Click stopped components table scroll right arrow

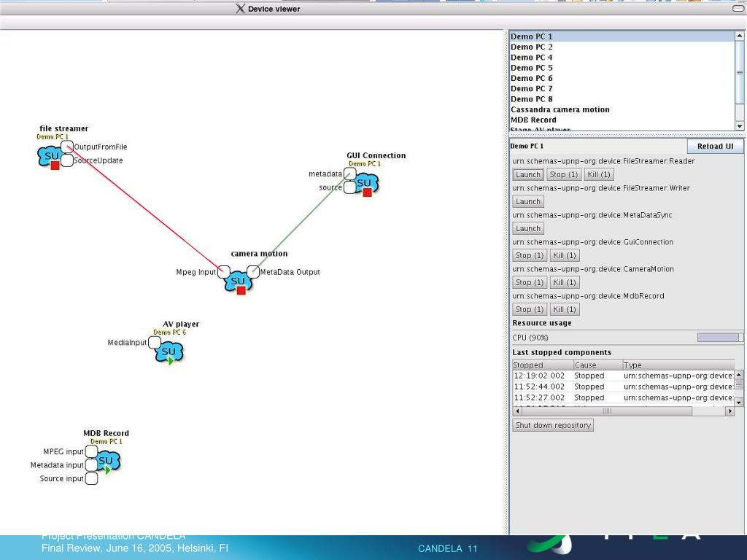pyautogui.click(x=729, y=411)
